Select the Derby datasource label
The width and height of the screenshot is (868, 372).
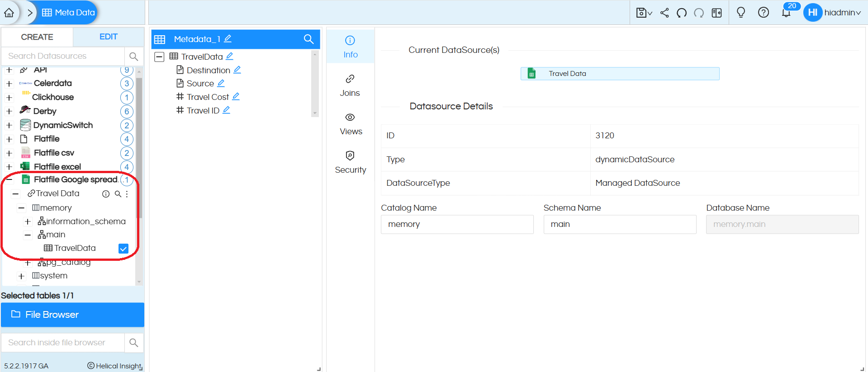click(x=45, y=111)
